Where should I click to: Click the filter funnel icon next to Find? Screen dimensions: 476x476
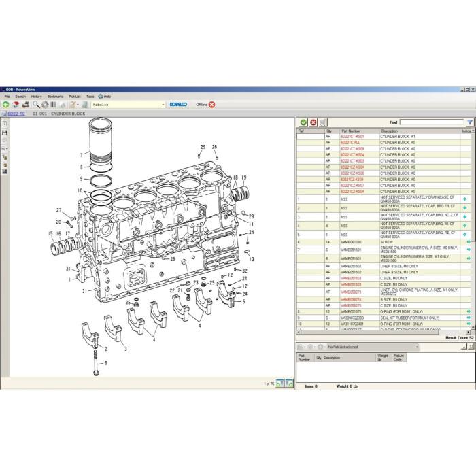(x=470, y=122)
